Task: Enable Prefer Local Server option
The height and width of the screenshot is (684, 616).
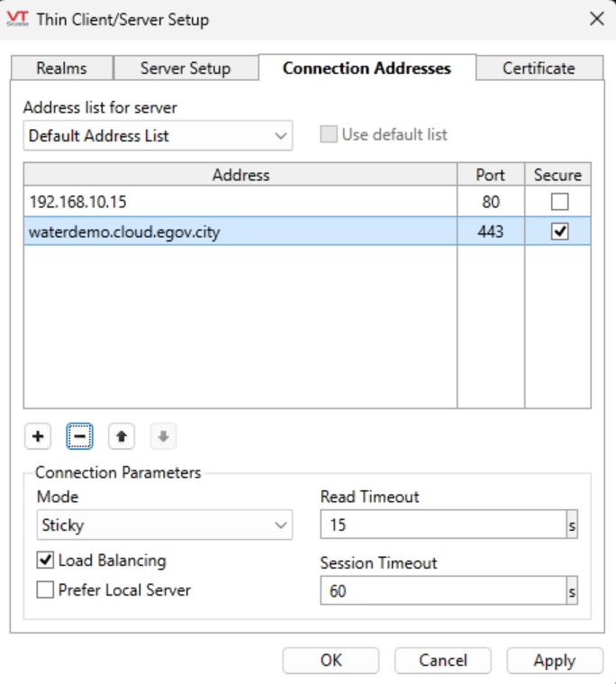Action: pyautogui.click(x=45, y=590)
